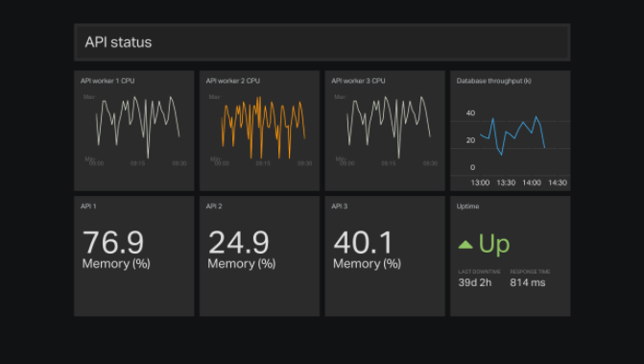Open the API worker 1 CPU chart

(x=138, y=128)
